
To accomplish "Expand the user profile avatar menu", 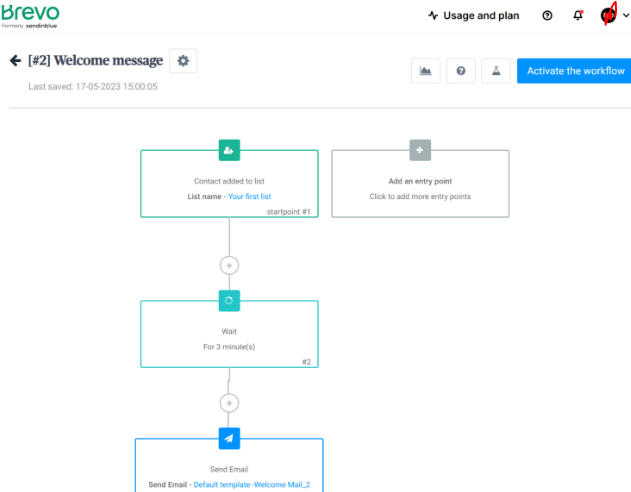I will (612, 16).
